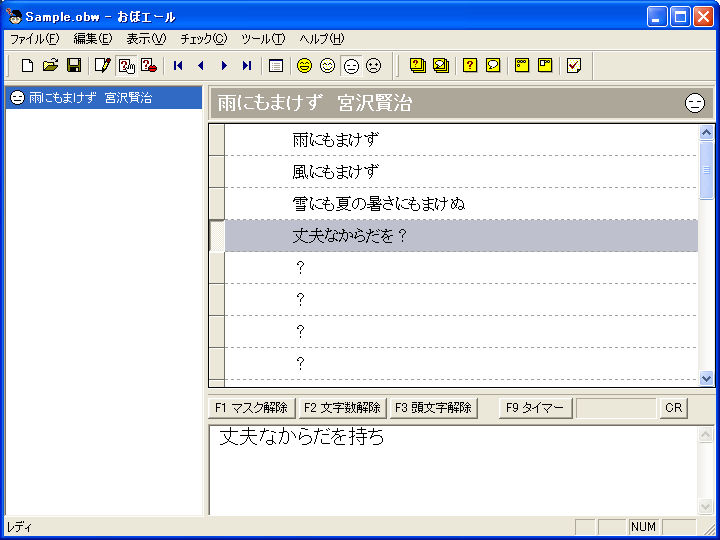Viewport: 720px width, 540px height.
Task: Click the list view icon in toolbar
Action: pyautogui.click(x=276, y=66)
